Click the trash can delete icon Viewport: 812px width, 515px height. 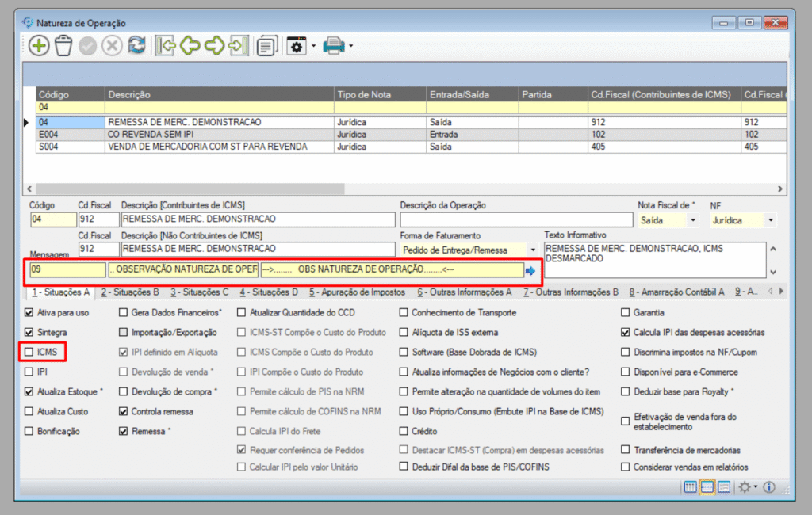tap(63, 46)
